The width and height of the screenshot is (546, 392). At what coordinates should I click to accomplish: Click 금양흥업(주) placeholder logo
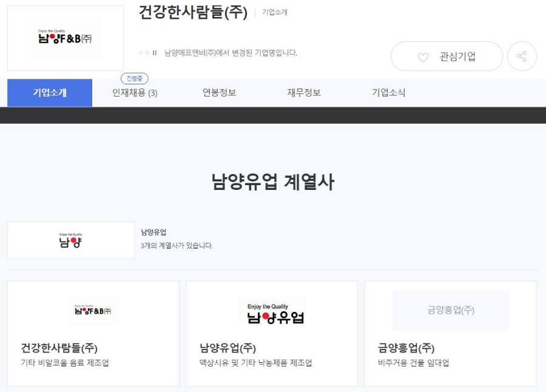click(x=450, y=311)
